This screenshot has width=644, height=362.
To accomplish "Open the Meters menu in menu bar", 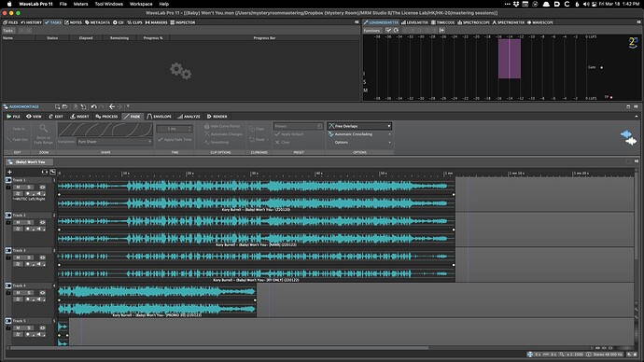I will click(x=80, y=4).
